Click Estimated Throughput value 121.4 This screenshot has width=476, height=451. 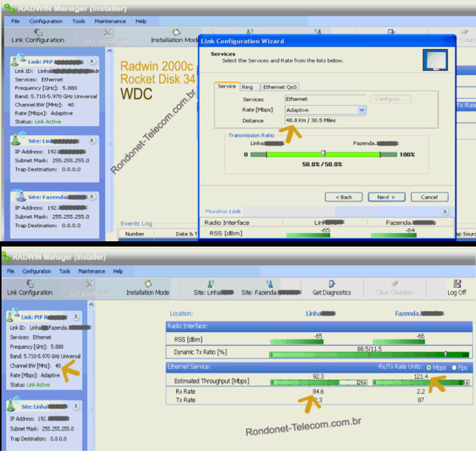coord(421,377)
